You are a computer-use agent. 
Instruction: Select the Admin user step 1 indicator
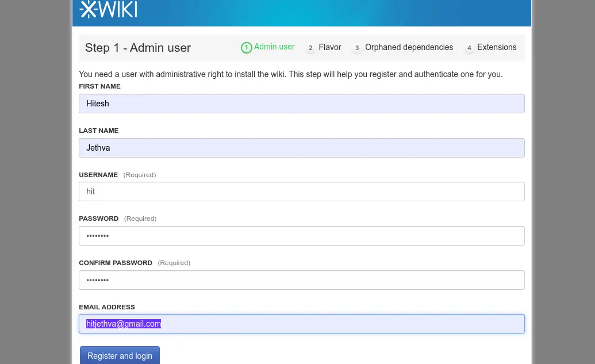[267, 47]
